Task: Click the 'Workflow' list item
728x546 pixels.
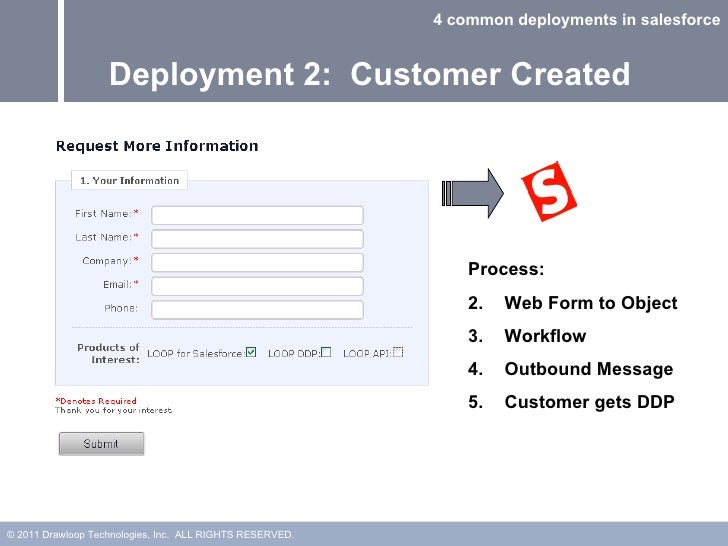Action: click(x=545, y=336)
